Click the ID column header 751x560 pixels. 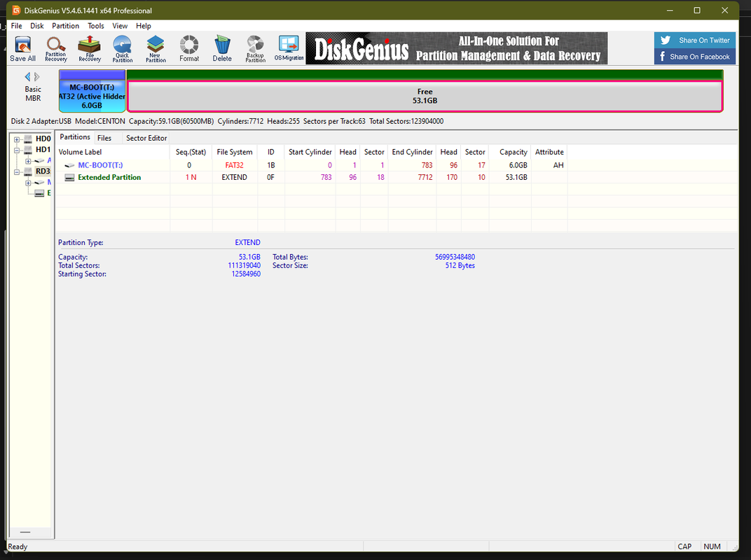tap(271, 152)
